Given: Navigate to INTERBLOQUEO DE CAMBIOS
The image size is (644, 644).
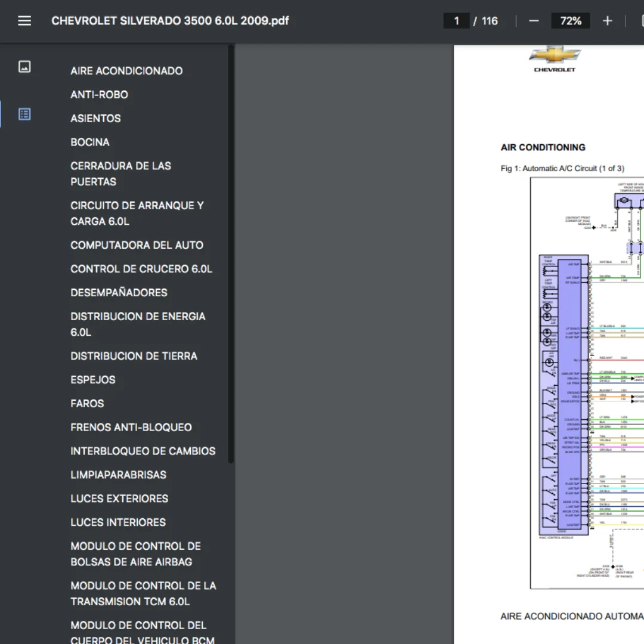Looking at the screenshot, I should coord(143,451).
